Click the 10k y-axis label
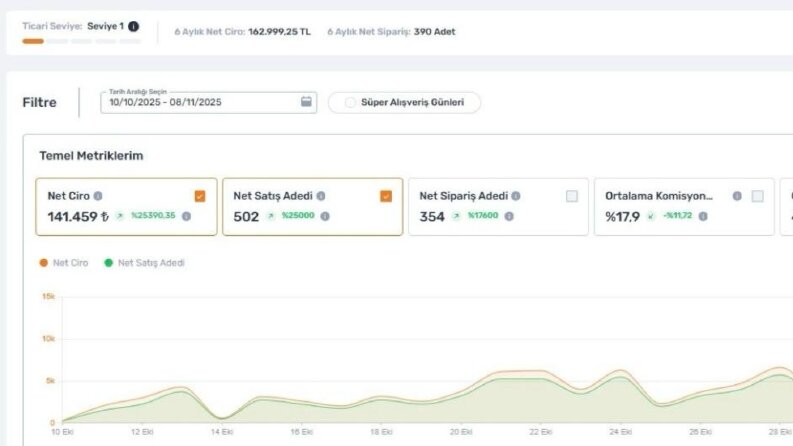Screen dimensions: 793x446 coord(49,338)
